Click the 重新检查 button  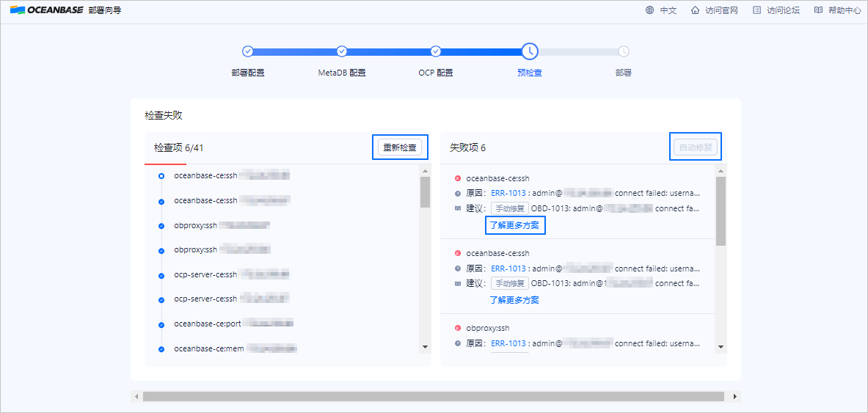400,147
